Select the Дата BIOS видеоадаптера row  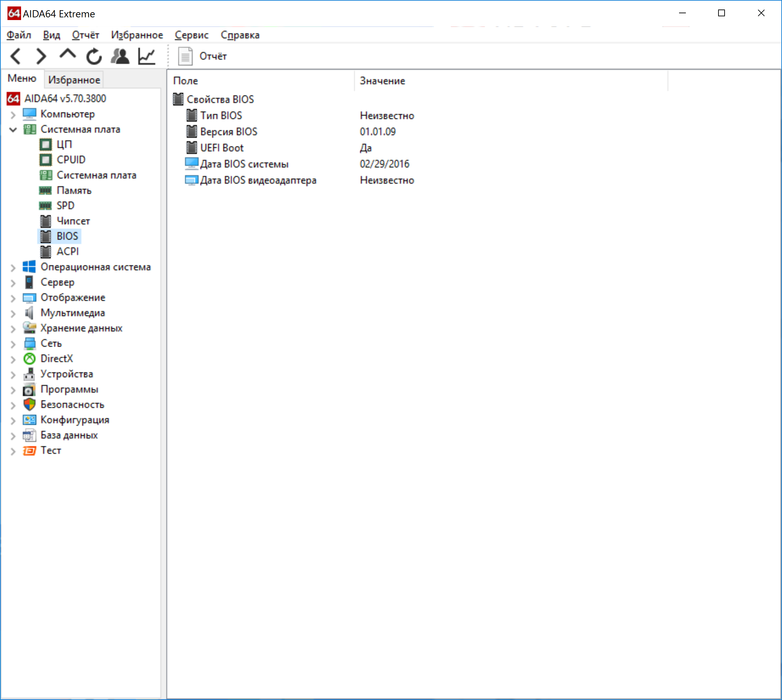pos(258,180)
